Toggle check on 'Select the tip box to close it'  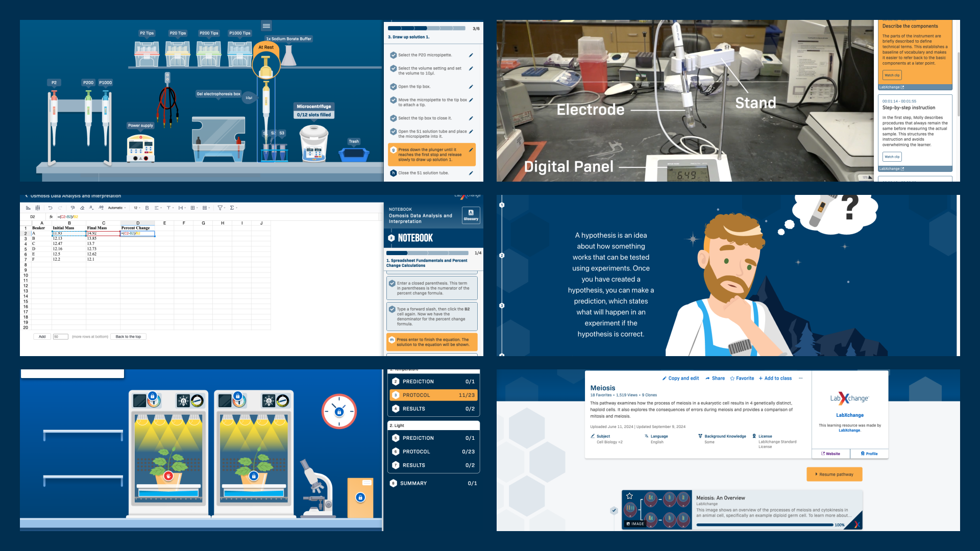point(393,118)
